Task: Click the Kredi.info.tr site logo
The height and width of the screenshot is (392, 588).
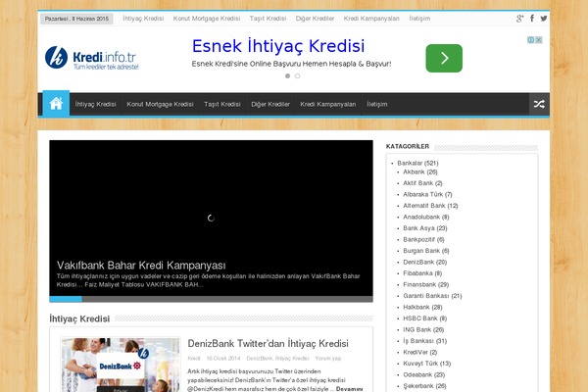Action: [x=92, y=58]
